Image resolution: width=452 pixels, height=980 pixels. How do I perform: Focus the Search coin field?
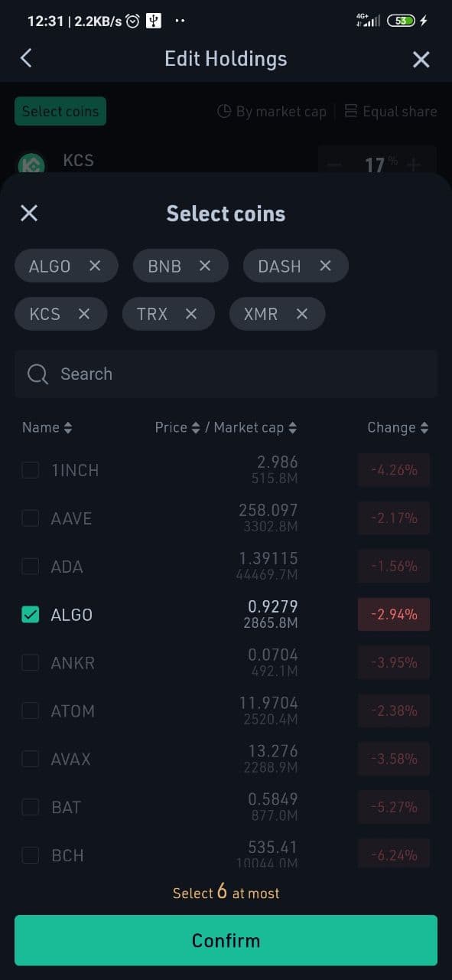tap(226, 374)
